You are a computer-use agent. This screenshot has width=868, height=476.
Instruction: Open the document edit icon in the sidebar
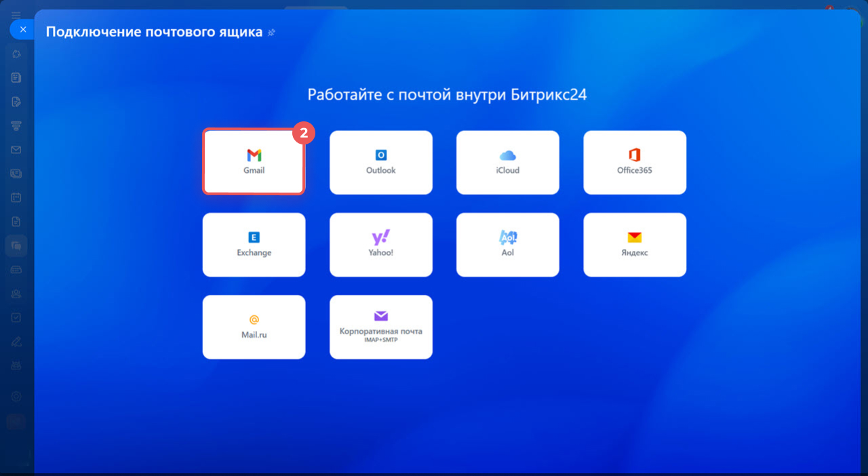16,102
